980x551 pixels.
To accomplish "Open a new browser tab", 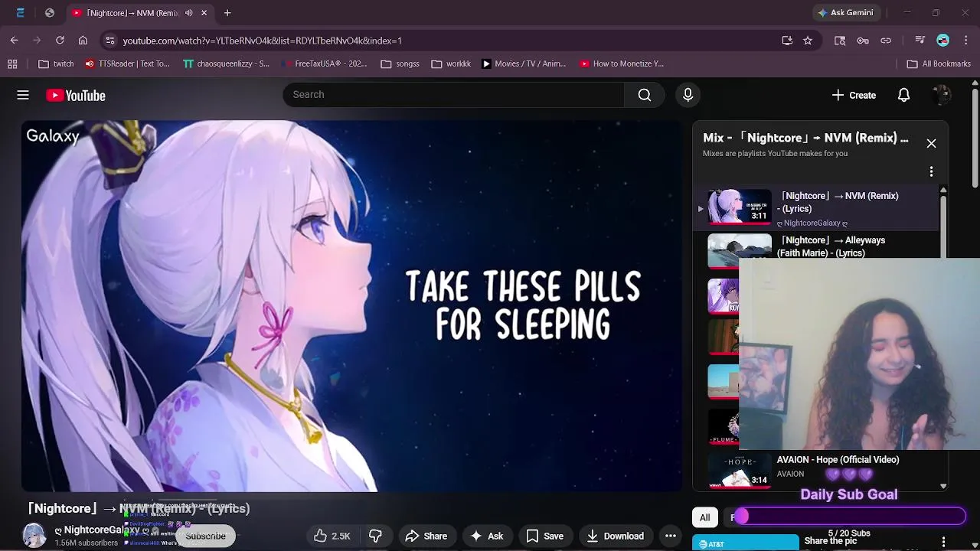I will click(x=227, y=13).
